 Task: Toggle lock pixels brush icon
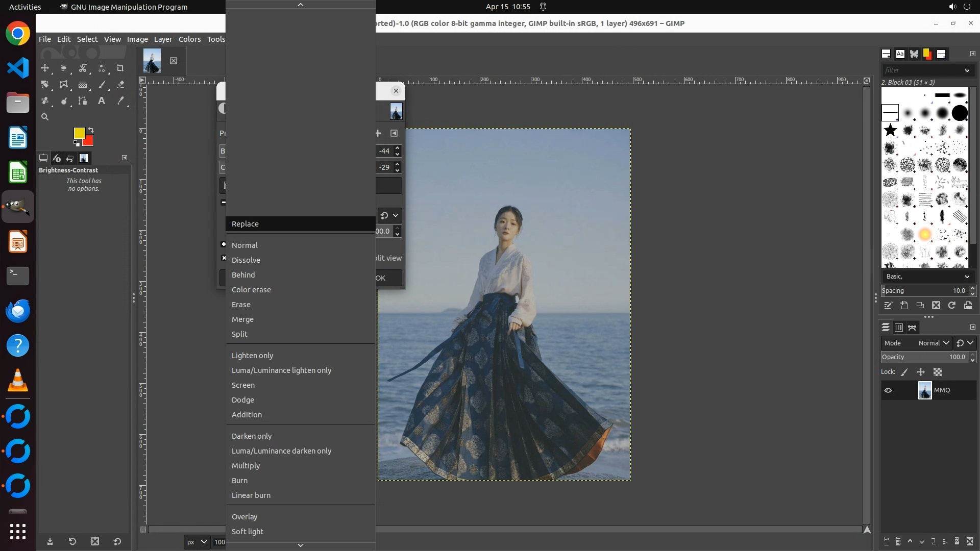click(904, 372)
